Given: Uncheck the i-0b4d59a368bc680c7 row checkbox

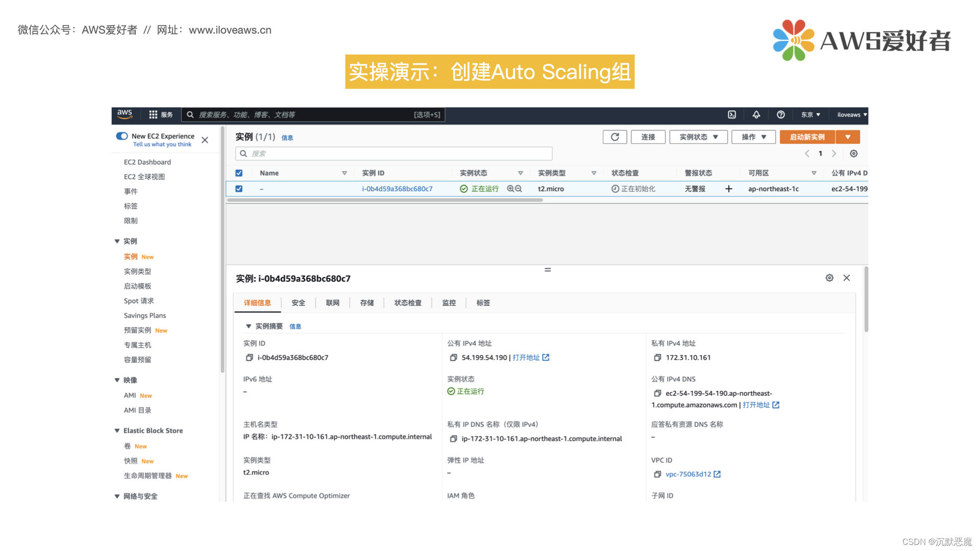Looking at the screenshot, I should pyautogui.click(x=239, y=189).
